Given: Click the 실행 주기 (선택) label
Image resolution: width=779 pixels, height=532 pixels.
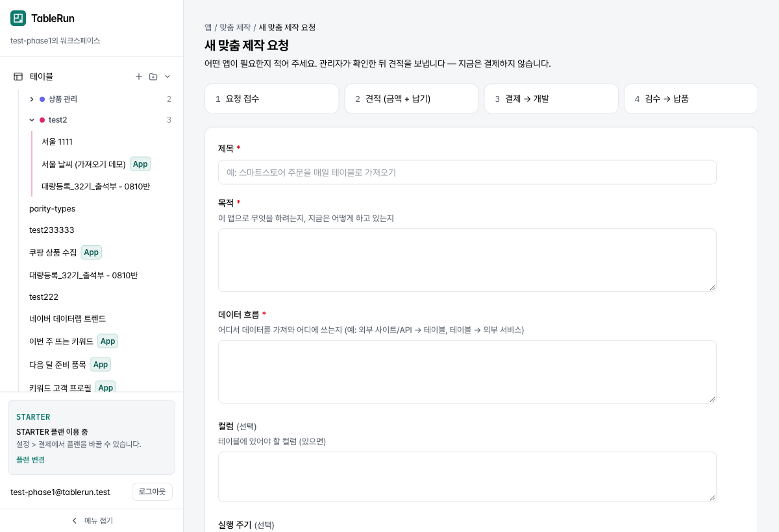Looking at the screenshot, I should coord(246,525).
